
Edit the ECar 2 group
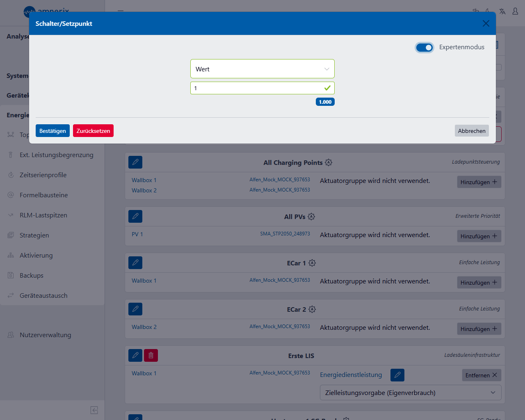point(135,309)
